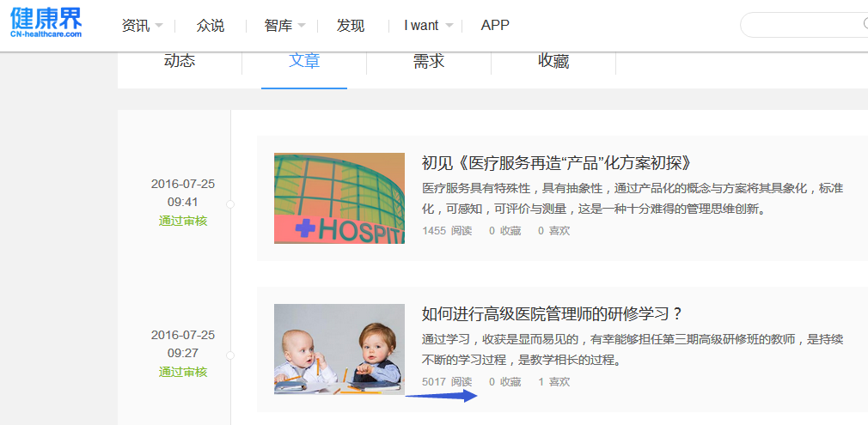Viewport: 868px width, 425px height.
Task: Go to the 发现 page
Action: (351, 26)
